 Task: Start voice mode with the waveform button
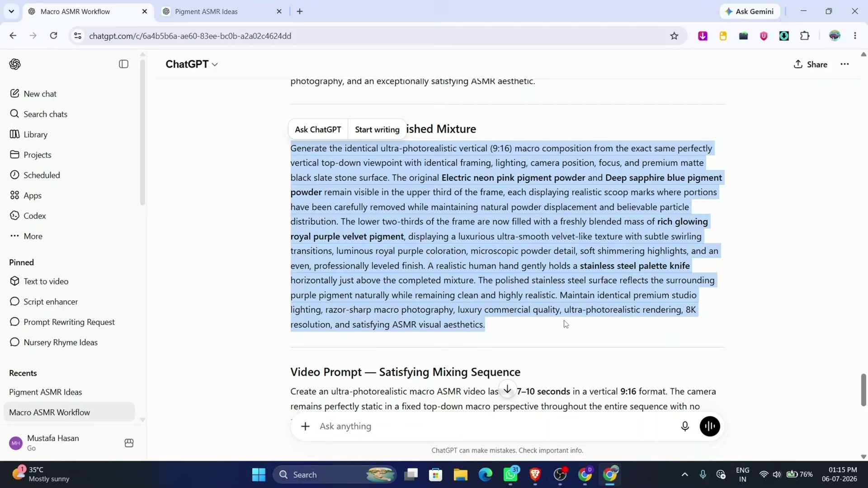[x=710, y=426]
